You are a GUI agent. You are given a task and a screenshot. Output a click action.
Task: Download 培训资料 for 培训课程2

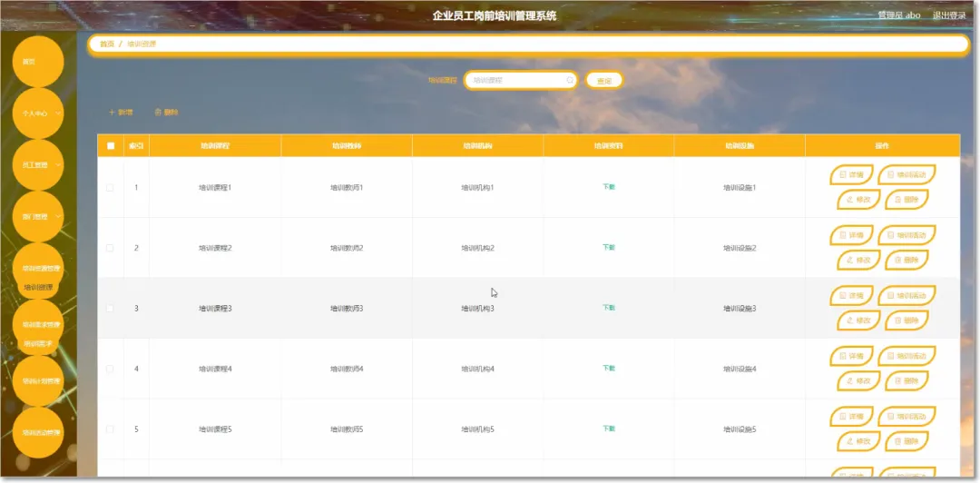click(x=609, y=247)
